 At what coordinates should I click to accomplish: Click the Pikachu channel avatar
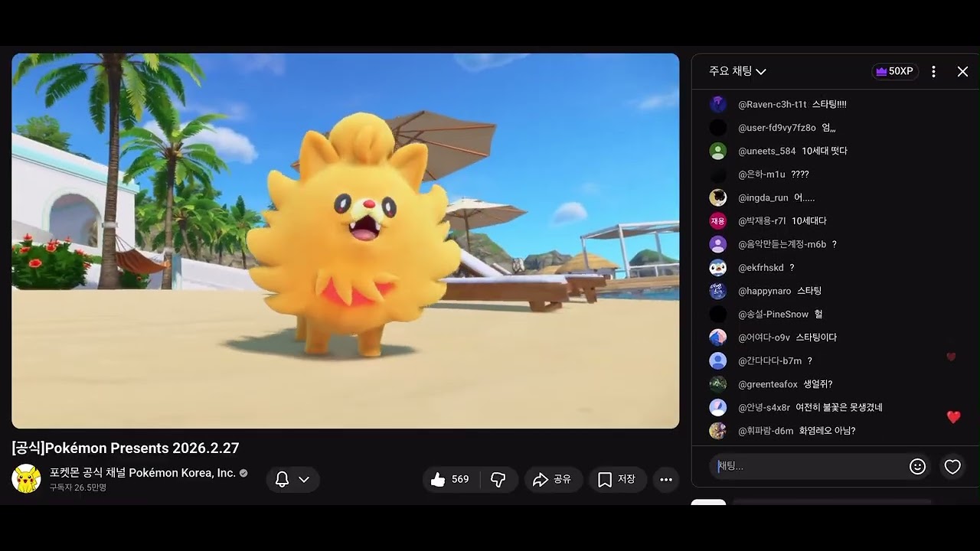[x=26, y=479]
